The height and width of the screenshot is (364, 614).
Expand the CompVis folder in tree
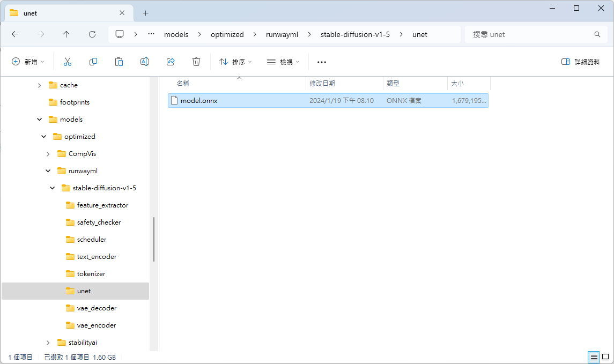click(x=48, y=154)
